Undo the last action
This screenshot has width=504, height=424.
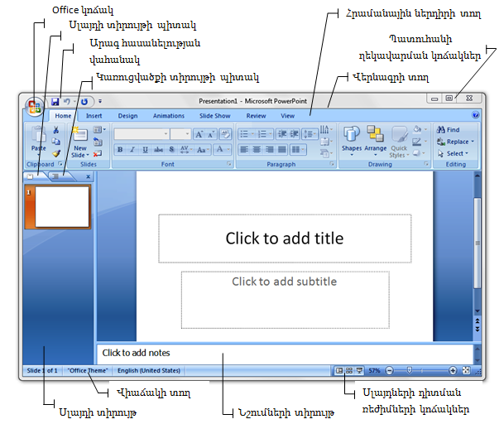coord(67,102)
